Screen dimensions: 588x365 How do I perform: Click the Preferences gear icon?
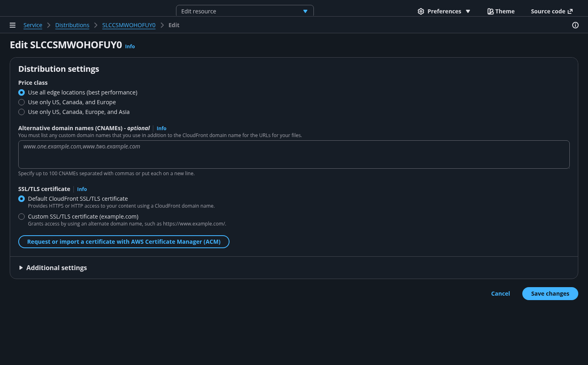pyautogui.click(x=421, y=11)
